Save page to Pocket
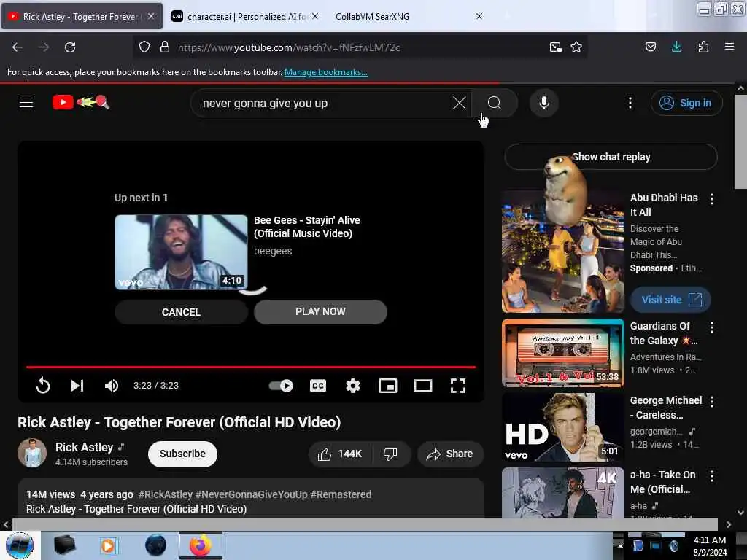Viewport: 747px width, 560px height. (x=650, y=47)
